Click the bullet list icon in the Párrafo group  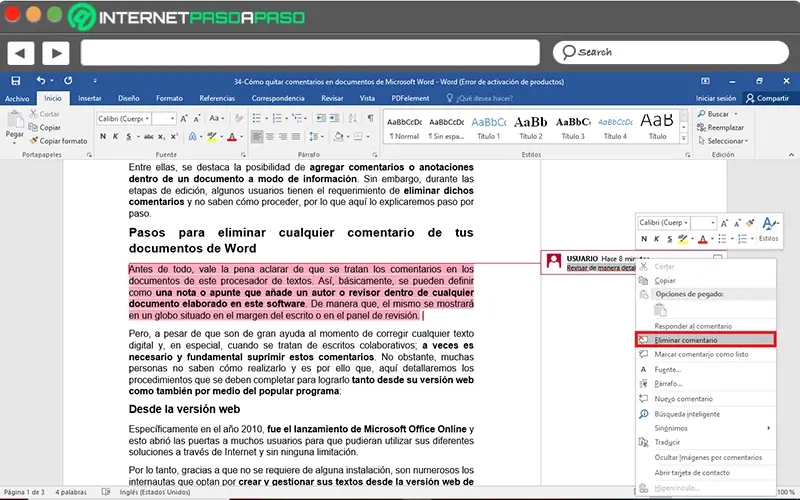(x=257, y=118)
